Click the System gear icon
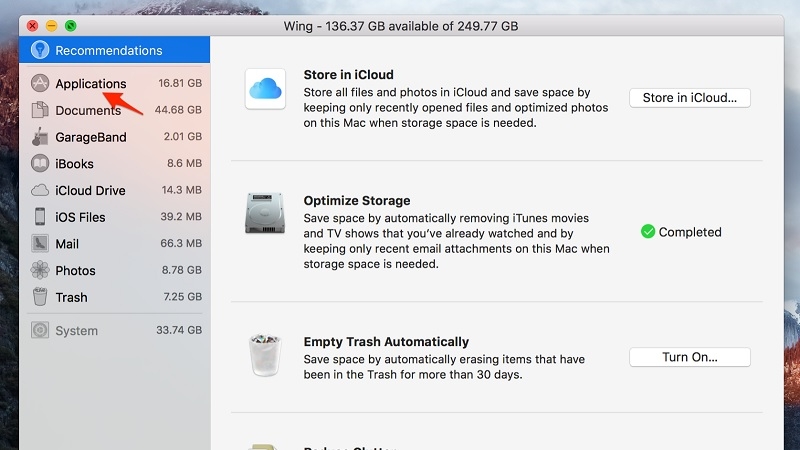 [x=40, y=330]
